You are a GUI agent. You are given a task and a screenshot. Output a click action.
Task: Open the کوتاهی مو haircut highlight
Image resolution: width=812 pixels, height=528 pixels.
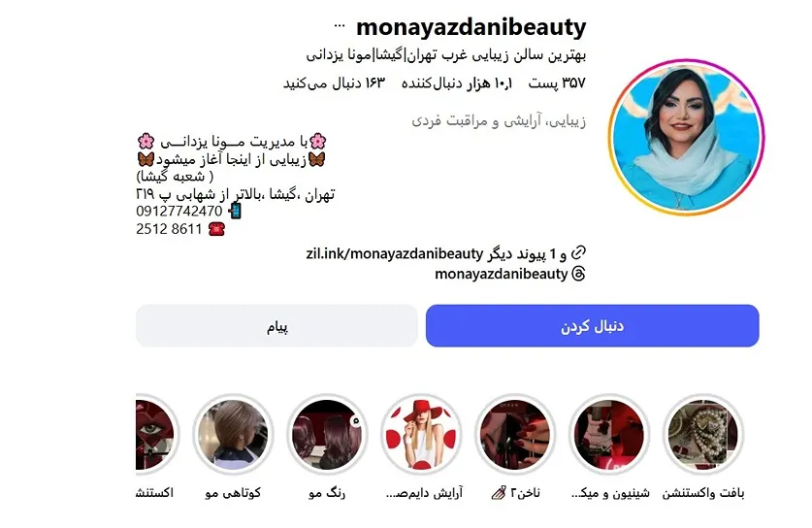tap(233, 434)
